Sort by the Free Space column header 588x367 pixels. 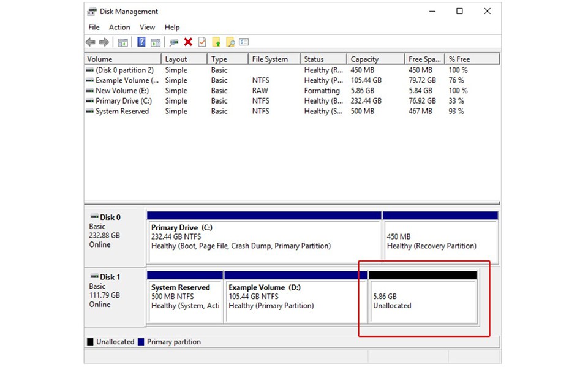point(425,59)
